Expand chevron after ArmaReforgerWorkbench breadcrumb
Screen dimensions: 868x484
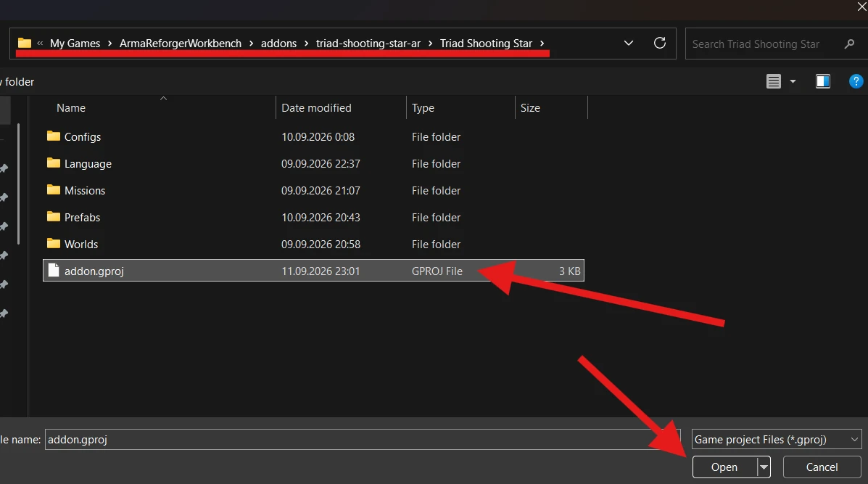click(x=251, y=44)
